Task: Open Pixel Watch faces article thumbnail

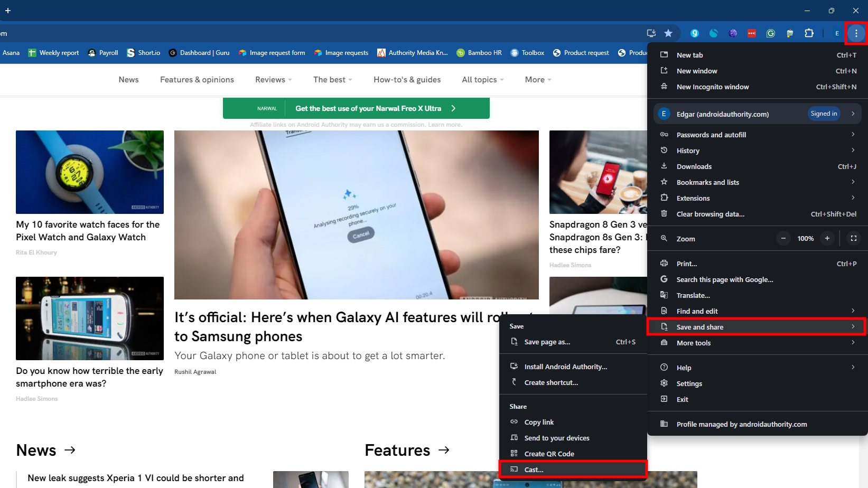Action: point(90,172)
